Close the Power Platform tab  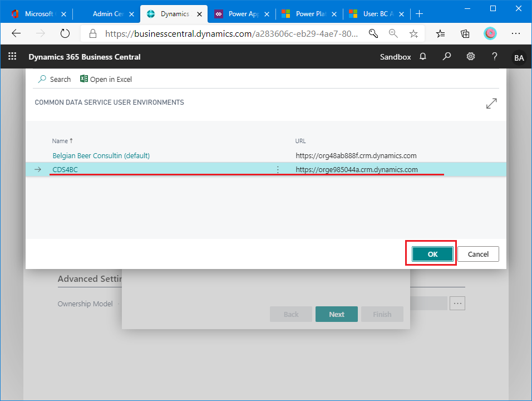click(334, 14)
